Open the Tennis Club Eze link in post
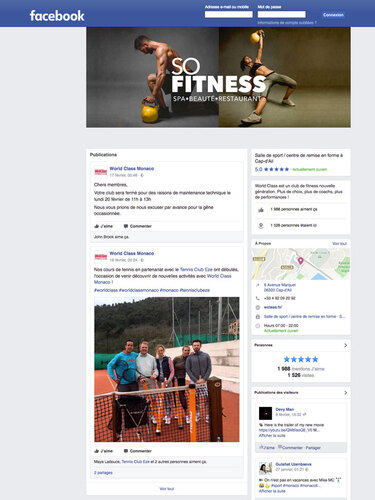The width and height of the screenshot is (375, 500). (196, 269)
